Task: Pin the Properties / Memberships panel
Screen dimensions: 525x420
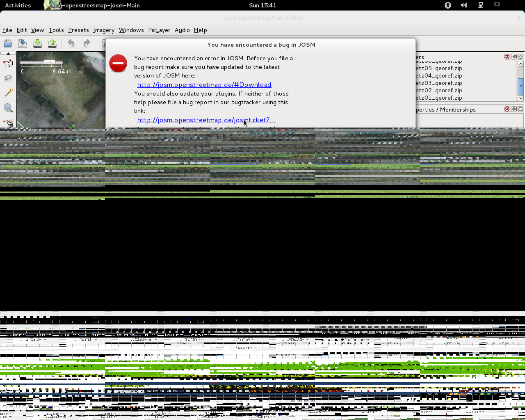Action: 514,109
